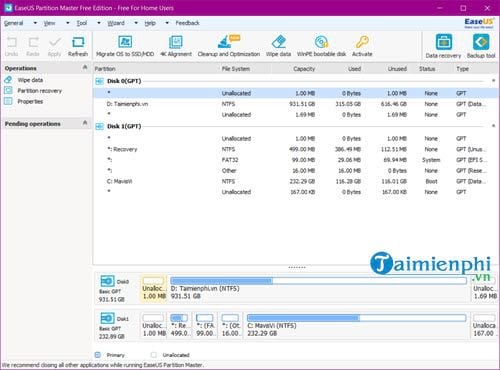Select the C: MavisVi partition row

(295, 181)
